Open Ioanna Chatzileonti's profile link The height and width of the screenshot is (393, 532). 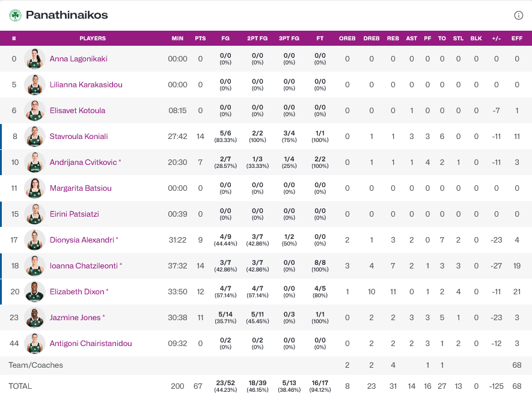(x=84, y=266)
